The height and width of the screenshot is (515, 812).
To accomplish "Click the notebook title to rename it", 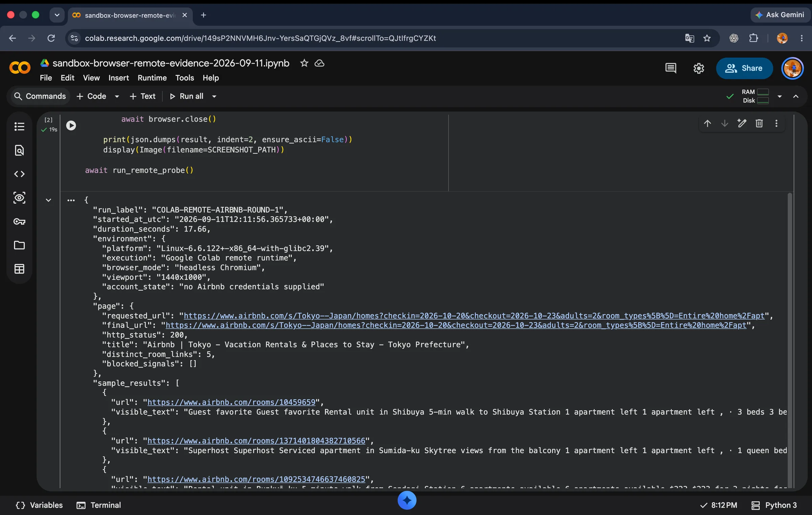I will pos(171,63).
